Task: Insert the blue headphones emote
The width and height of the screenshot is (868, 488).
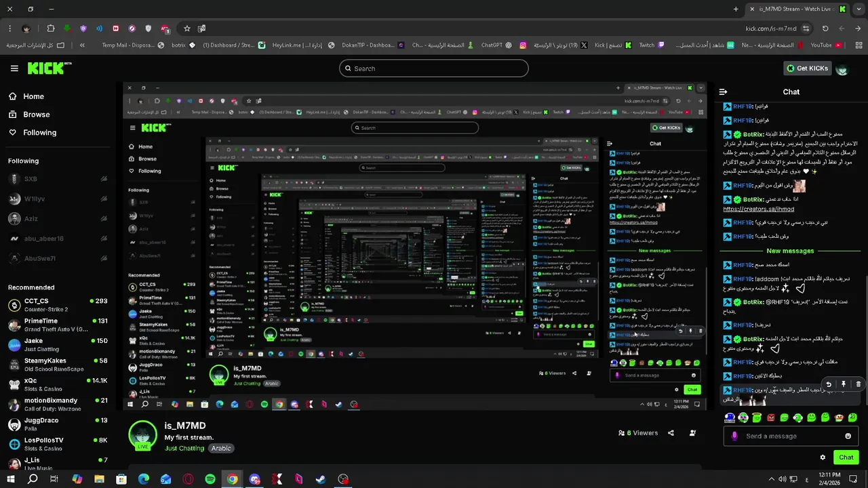Action: click(730, 418)
